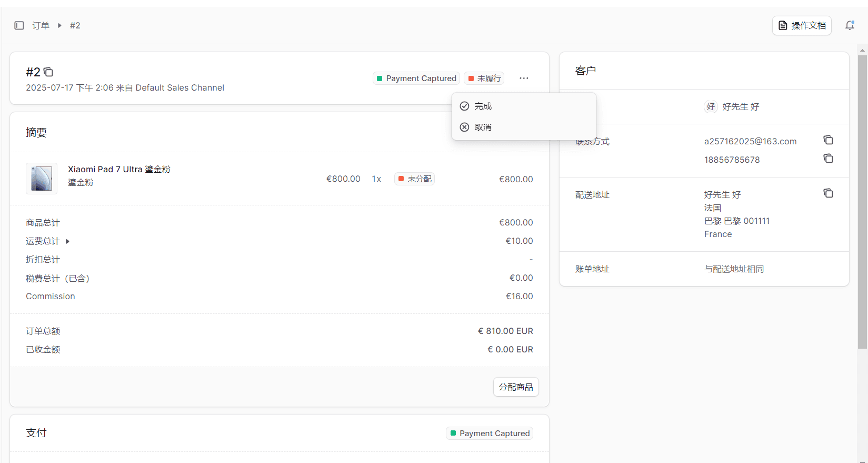The width and height of the screenshot is (868, 463).
Task: Copy order number #2
Action: tap(48, 72)
